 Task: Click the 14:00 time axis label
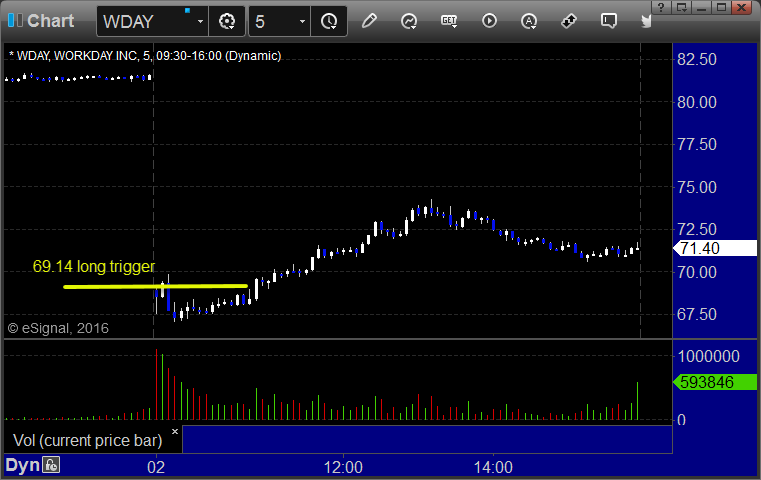tap(493, 467)
